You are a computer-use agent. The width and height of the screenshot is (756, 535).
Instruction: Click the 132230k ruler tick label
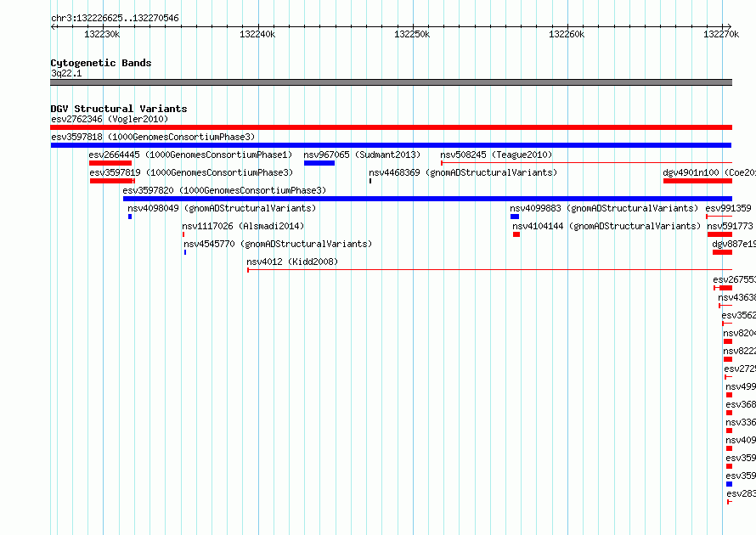click(102, 34)
